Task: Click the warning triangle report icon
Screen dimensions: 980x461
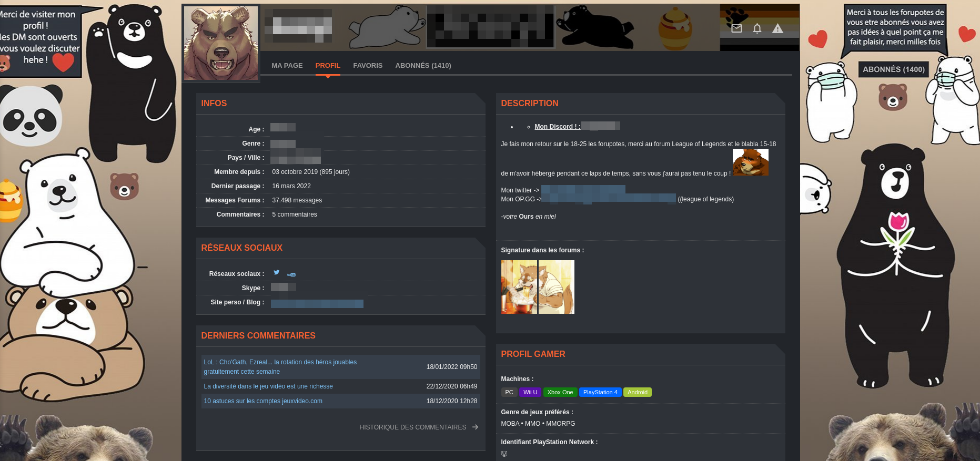Action: [777, 28]
